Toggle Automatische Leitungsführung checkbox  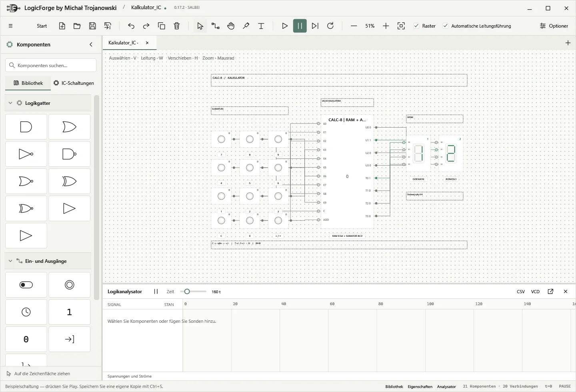[x=446, y=26]
